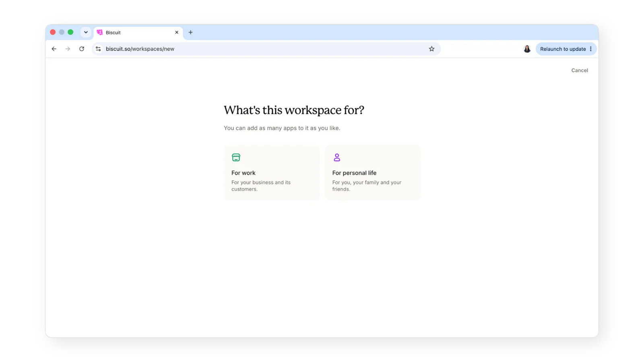Choose the For work workspace card

tap(272, 173)
